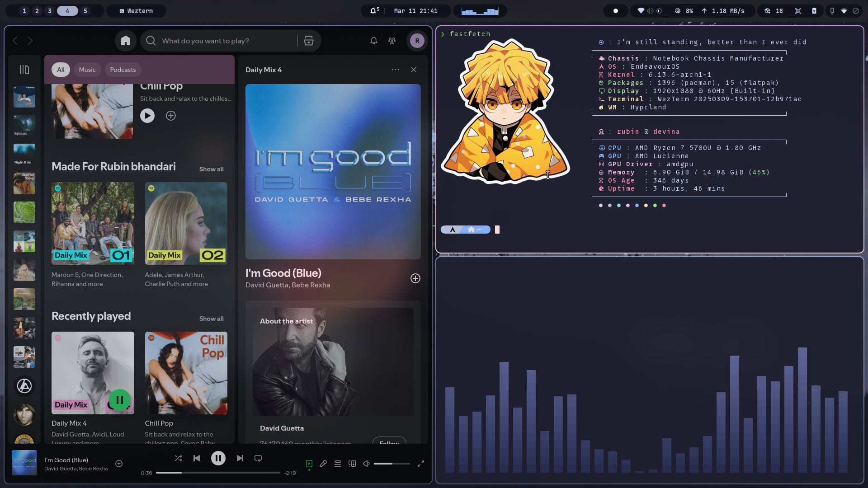Open audio visualizer widget in top bar
The width and height of the screenshot is (868, 488).
click(480, 11)
